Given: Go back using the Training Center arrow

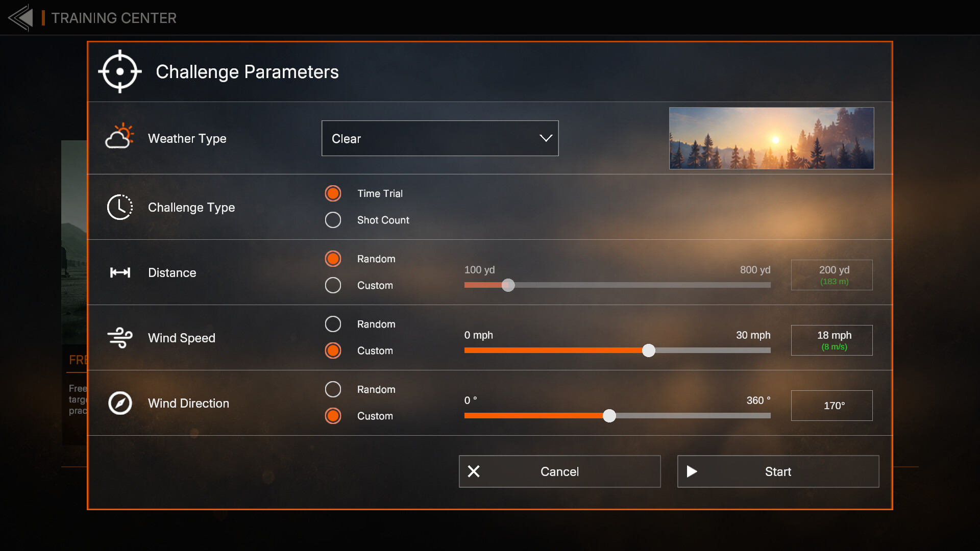Looking at the screenshot, I should (x=20, y=18).
